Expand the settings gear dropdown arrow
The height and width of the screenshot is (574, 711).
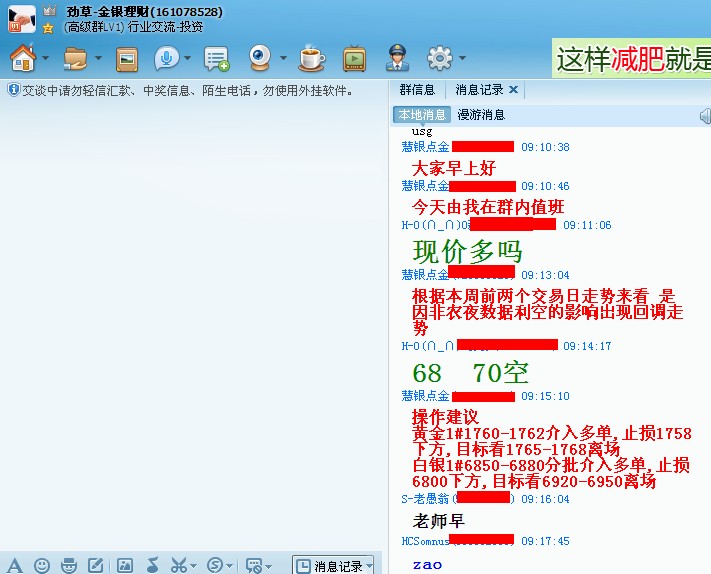point(460,59)
